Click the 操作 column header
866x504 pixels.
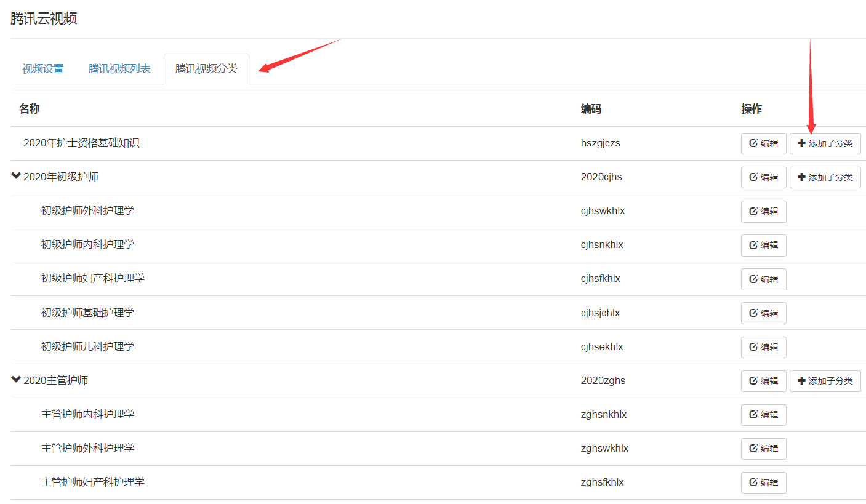752,109
